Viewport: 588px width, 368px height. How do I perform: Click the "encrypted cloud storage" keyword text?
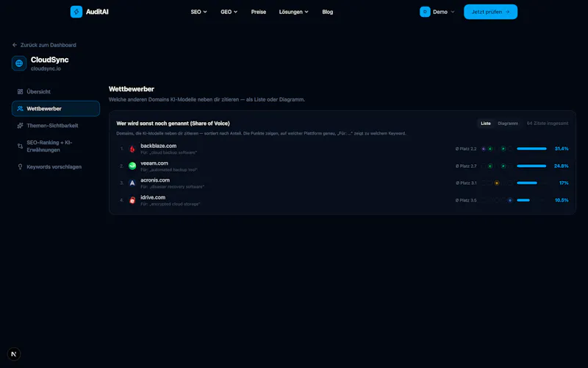click(x=175, y=204)
